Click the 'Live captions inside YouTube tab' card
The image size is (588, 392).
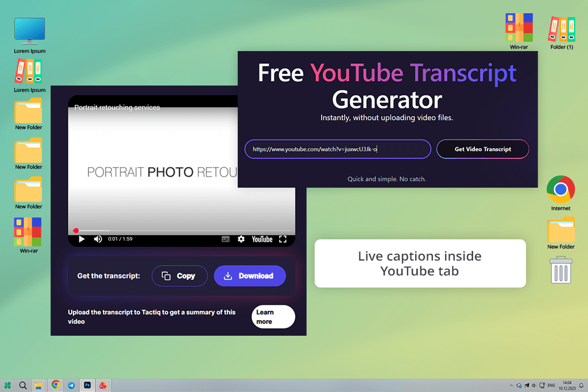pyautogui.click(x=420, y=263)
